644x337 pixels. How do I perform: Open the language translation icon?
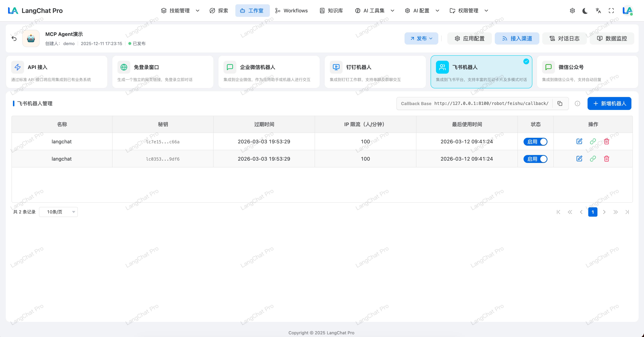tap(598, 11)
